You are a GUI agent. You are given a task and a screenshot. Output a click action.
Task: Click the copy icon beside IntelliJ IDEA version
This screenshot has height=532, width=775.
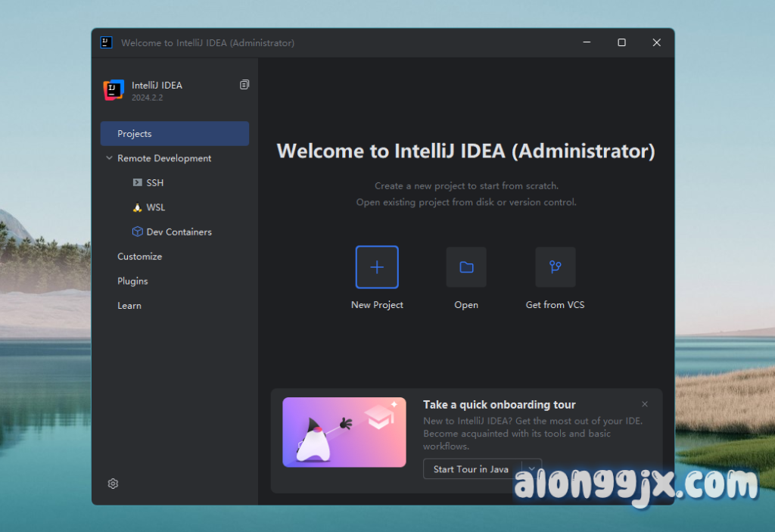pos(244,85)
